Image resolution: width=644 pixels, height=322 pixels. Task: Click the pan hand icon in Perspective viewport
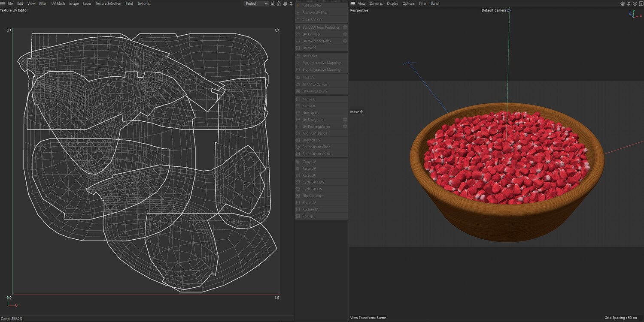point(623,3)
